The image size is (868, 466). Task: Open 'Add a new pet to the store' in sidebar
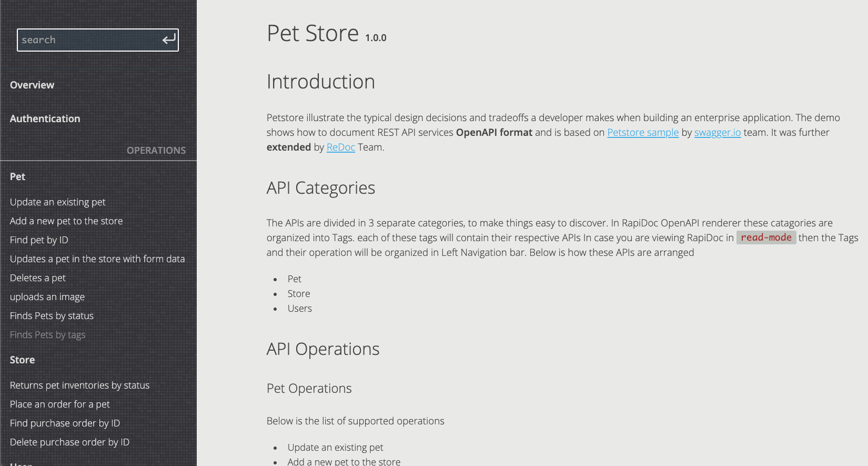pos(66,221)
